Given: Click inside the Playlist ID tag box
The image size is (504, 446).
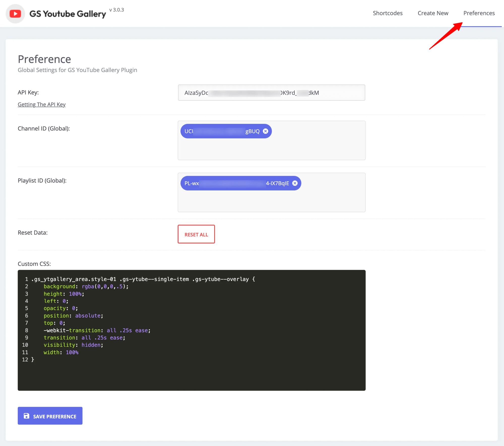Looking at the screenshot, I should coord(271,193).
